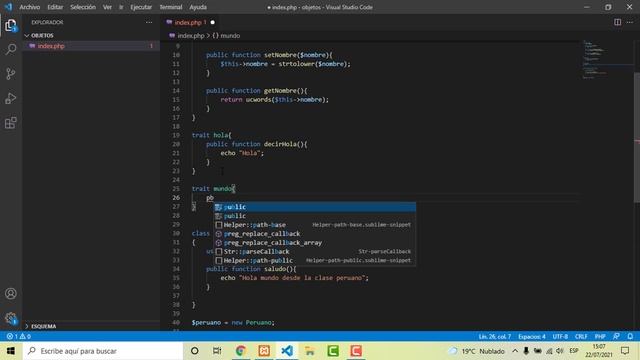This screenshot has height=360, width=640.
Task: Click the errors and warnings status indicator
Action: pyautogui.click(x=19, y=336)
